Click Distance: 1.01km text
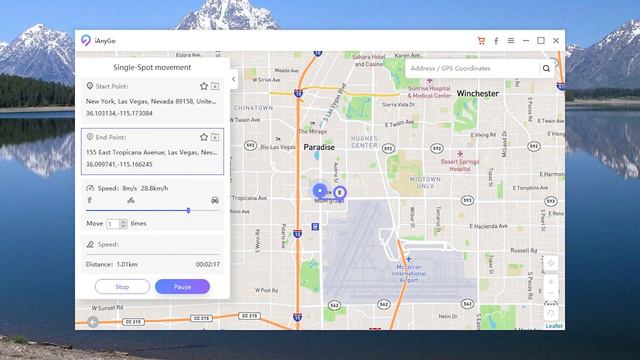Screen dimensions: 640x360 (111, 264)
